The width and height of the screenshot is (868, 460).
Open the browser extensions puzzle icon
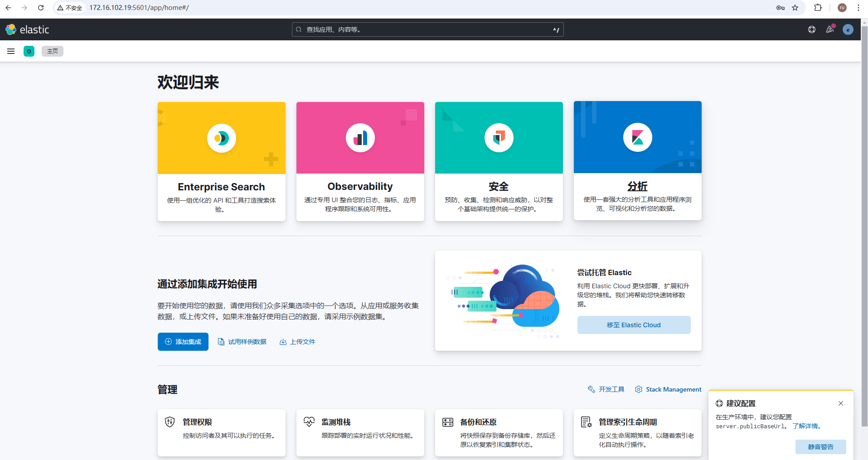[818, 8]
